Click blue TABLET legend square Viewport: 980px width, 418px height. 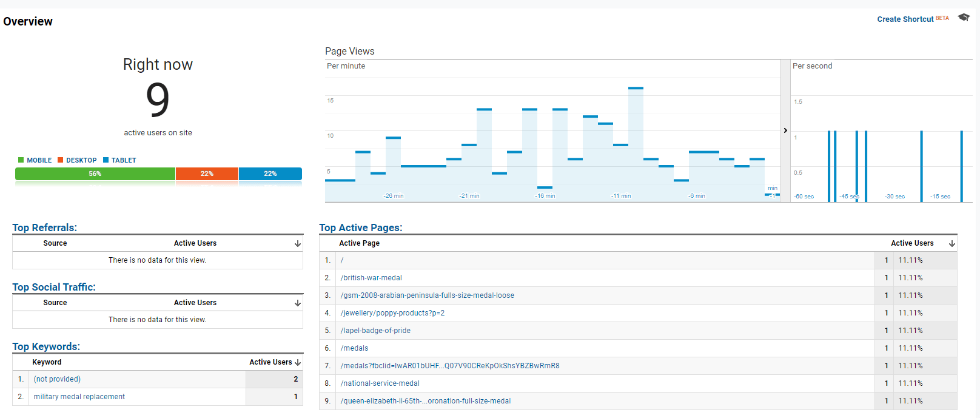[106, 160]
